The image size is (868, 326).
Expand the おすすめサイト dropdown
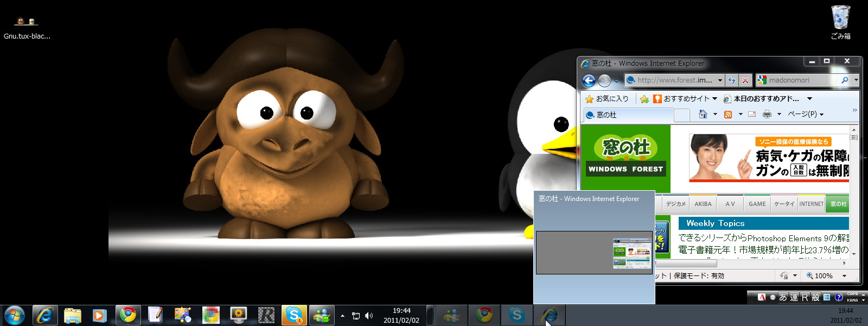[x=714, y=99]
